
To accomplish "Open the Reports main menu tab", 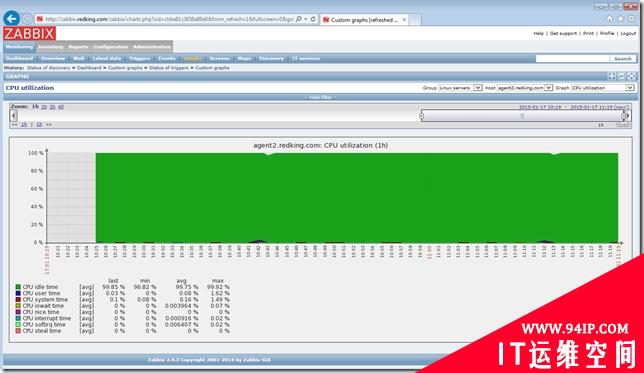I will point(78,47).
